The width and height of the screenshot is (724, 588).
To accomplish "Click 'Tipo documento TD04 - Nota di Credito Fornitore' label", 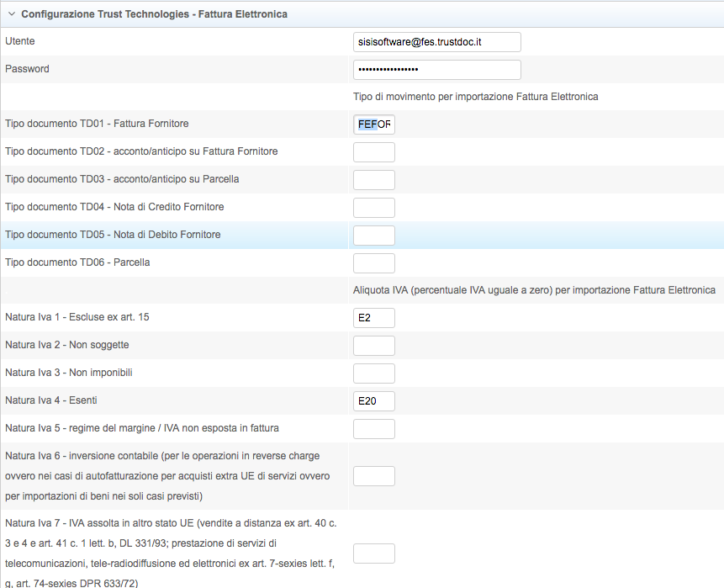I will (114, 206).
